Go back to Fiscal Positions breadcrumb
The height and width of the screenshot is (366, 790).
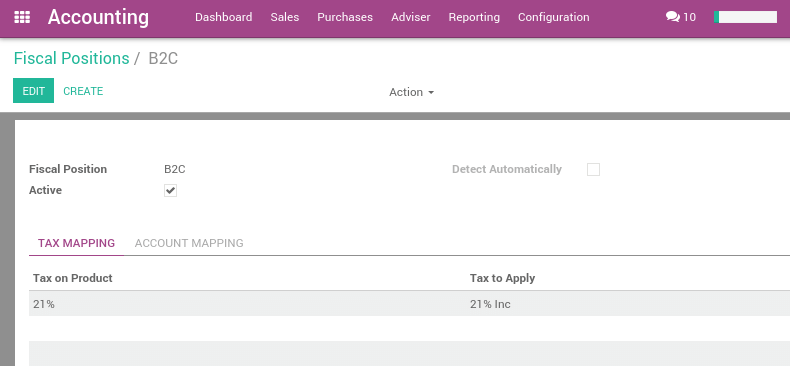pyautogui.click(x=72, y=58)
